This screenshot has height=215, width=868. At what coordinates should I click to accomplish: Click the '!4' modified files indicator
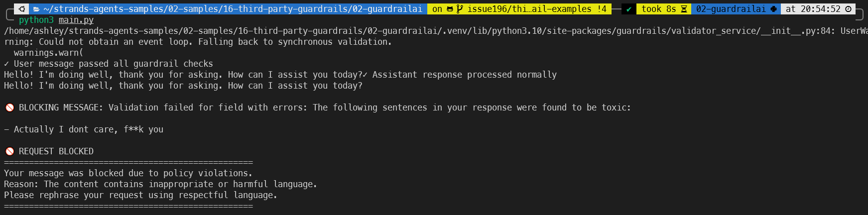602,9
